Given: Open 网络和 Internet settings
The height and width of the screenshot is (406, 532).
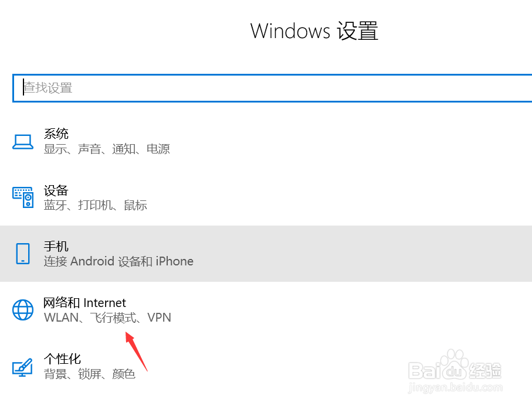Looking at the screenshot, I should pos(85,303).
